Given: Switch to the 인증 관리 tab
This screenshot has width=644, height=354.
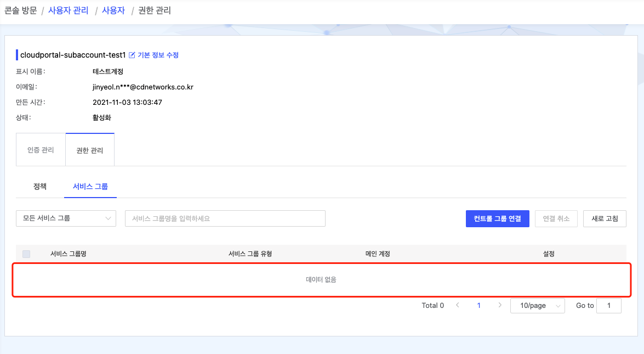Looking at the screenshot, I should click(x=40, y=149).
